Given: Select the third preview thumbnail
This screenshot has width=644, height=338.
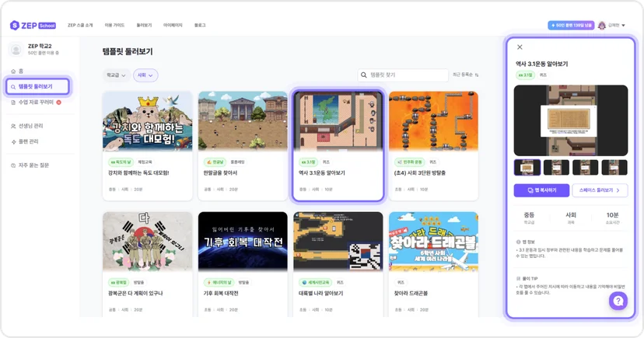Looking at the screenshot, I should pos(585,167).
